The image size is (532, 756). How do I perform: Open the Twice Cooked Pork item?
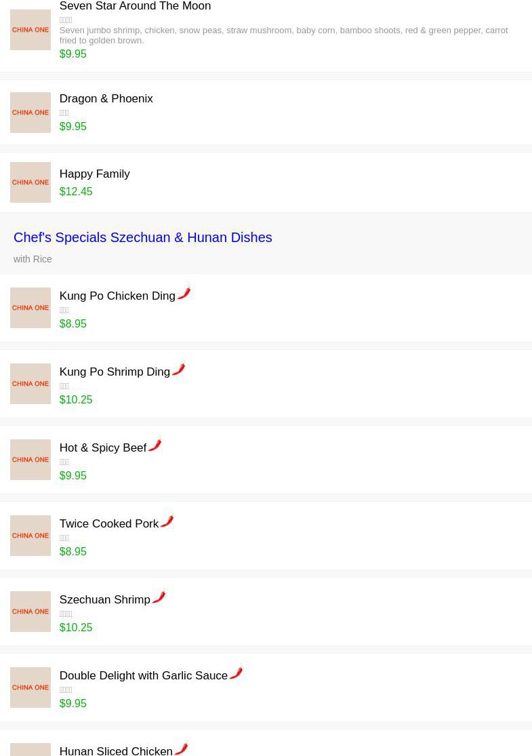(x=108, y=524)
